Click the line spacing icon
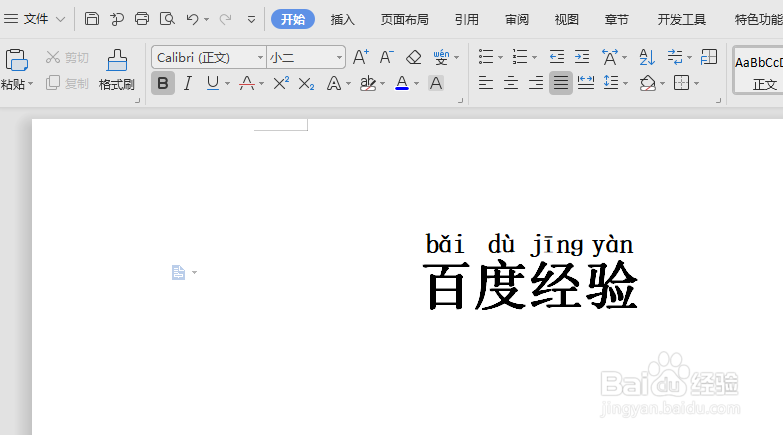 tap(611, 83)
